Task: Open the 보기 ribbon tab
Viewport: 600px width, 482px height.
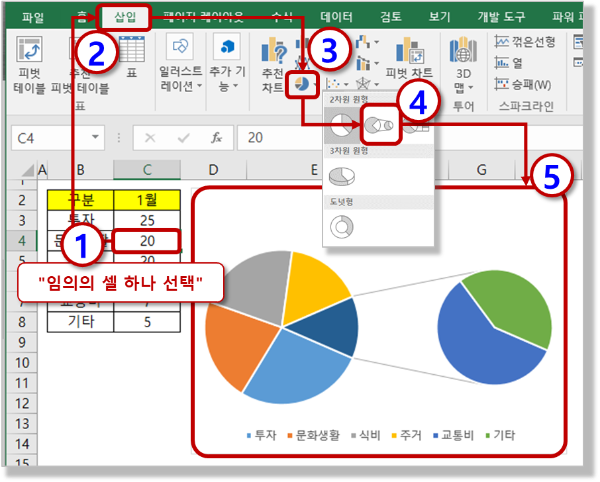Action: point(440,17)
